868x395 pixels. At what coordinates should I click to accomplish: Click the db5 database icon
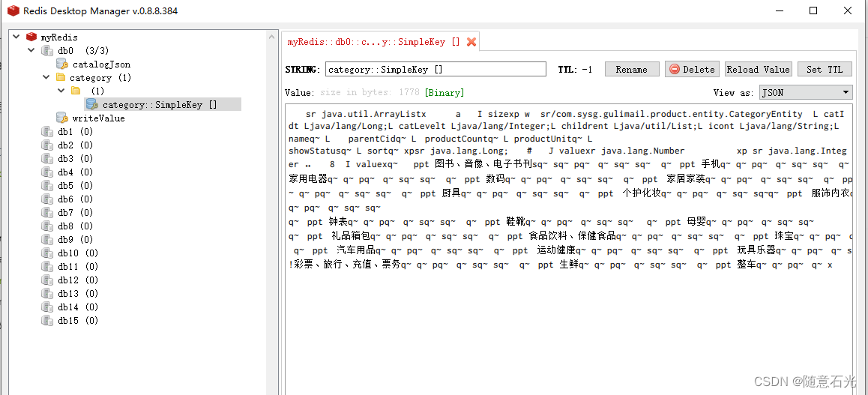(47, 185)
